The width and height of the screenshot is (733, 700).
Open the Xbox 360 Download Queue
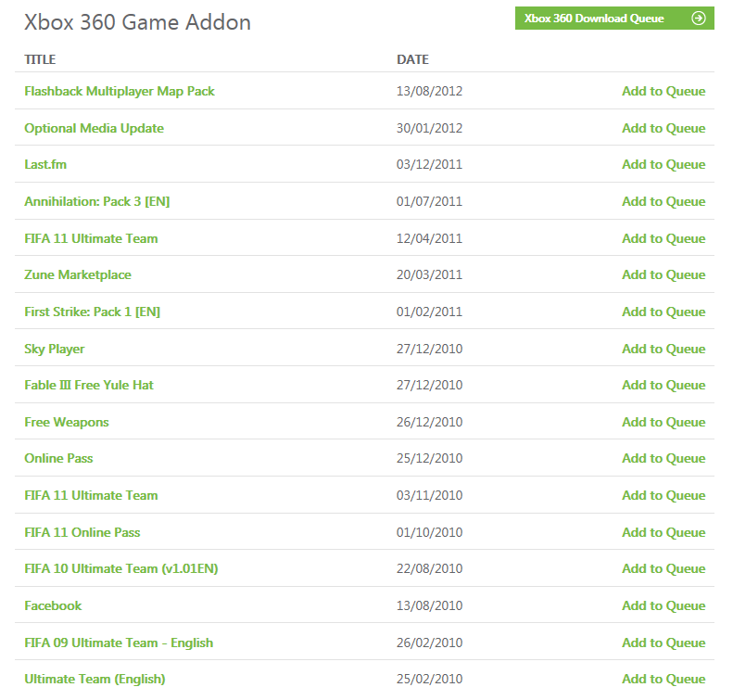pos(595,19)
